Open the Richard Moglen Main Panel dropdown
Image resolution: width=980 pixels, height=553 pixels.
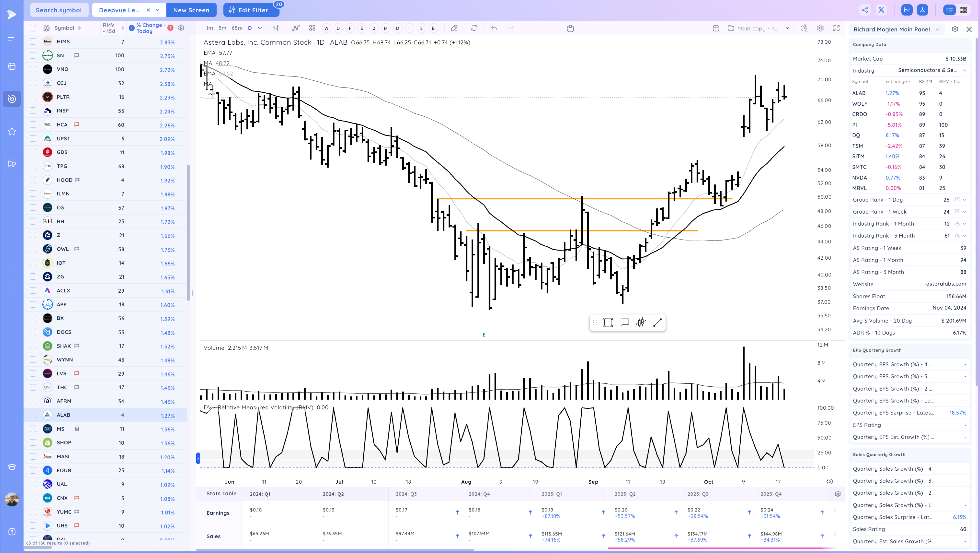pos(937,29)
